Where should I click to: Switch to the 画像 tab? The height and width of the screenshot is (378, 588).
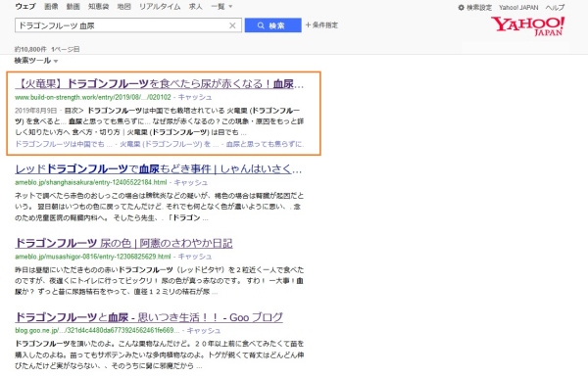pyautogui.click(x=51, y=7)
